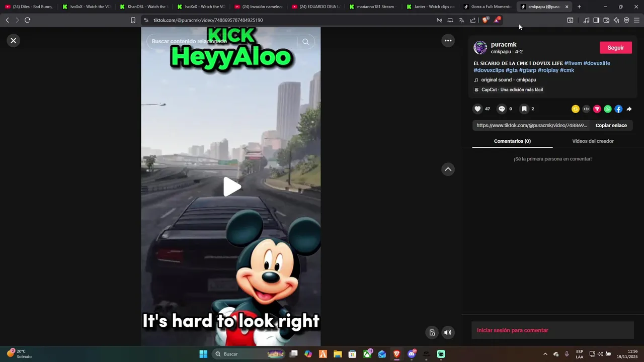Viewport: 644px width, 362px height.
Task: Open the #rolplay hashtag
Action: (x=548, y=70)
